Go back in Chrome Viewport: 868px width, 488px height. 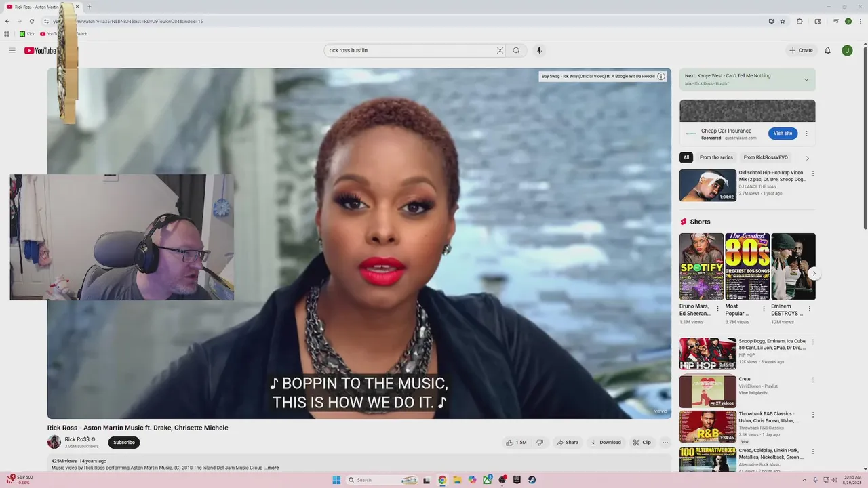7,21
